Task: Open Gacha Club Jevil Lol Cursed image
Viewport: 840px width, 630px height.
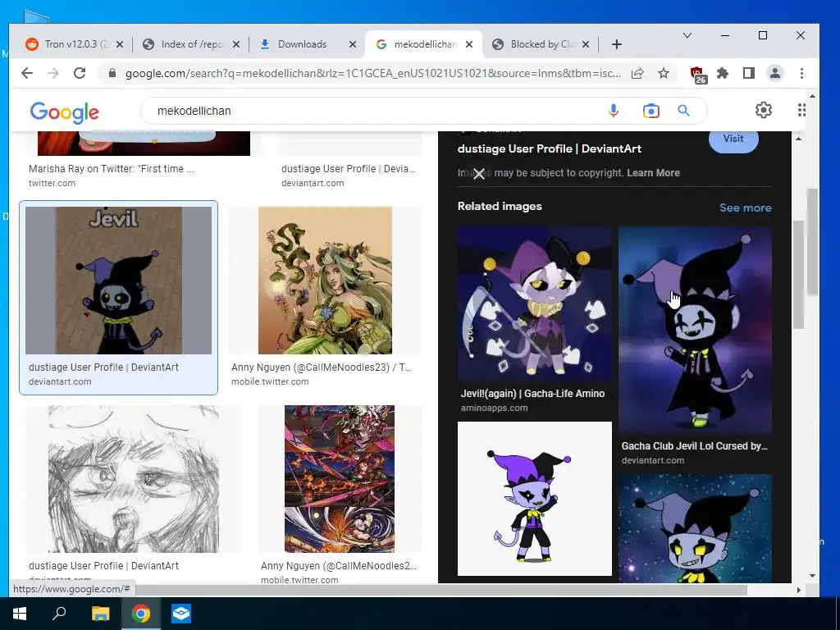Action: (x=696, y=330)
